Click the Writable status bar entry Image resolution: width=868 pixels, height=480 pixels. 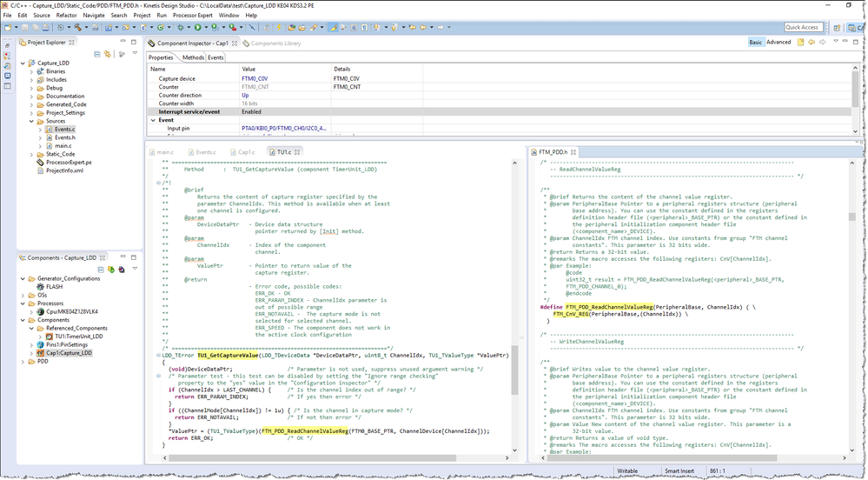coord(627,471)
